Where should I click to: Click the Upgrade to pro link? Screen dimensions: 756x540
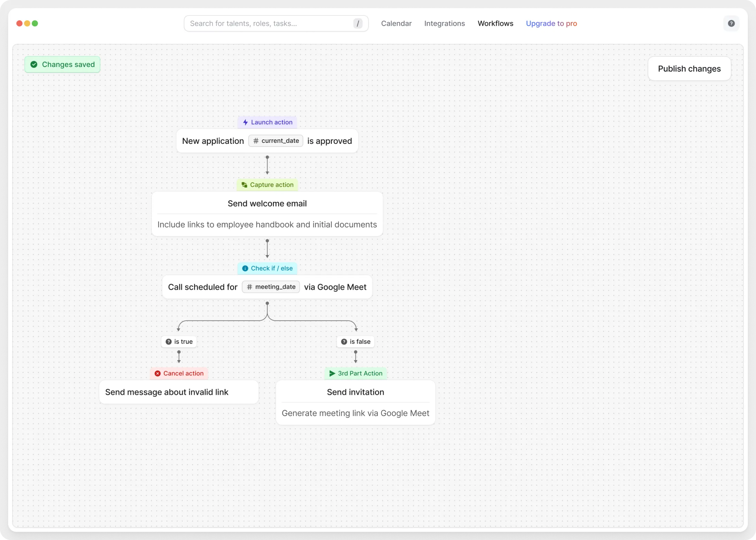coord(551,23)
